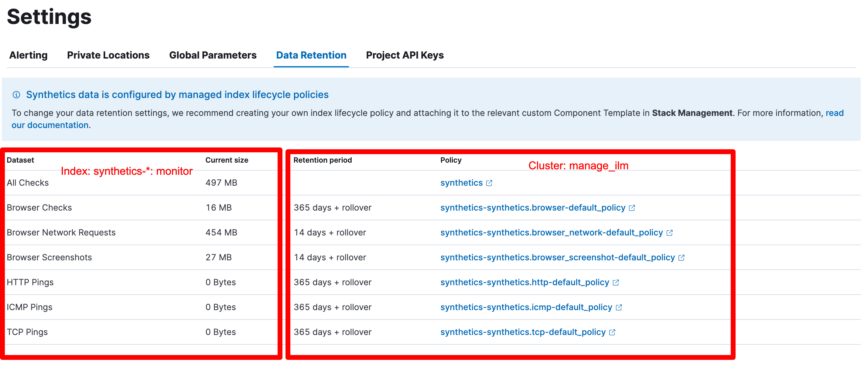This screenshot has width=868, height=372.
Task: Open synthetics-synthetics.tcp-default_policy
Action: click(522, 332)
